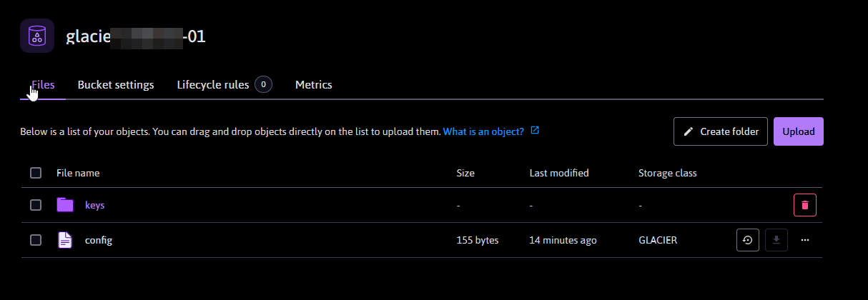Toggle the select-all files checkbox

(x=36, y=173)
